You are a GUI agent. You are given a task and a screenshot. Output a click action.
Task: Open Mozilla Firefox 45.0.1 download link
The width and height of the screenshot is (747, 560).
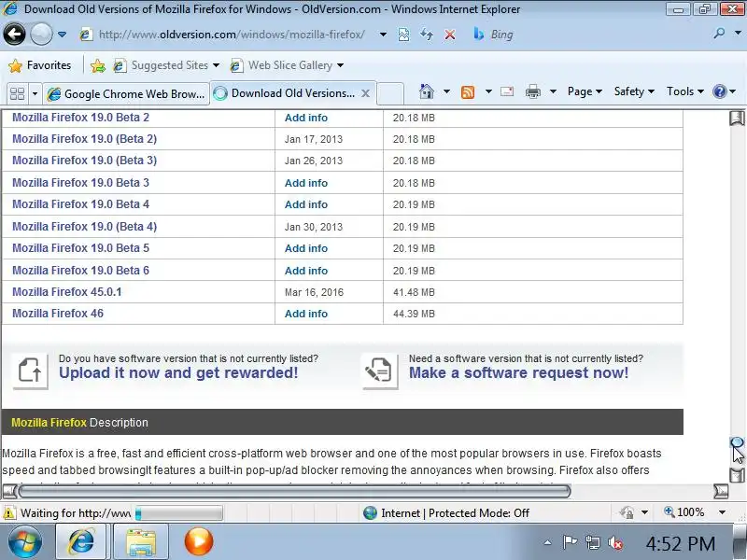coord(66,292)
